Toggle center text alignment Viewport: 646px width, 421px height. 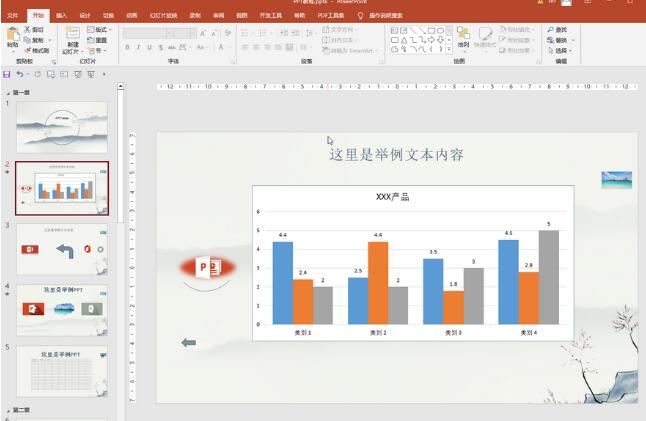pyautogui.click(x=256, y=47)
